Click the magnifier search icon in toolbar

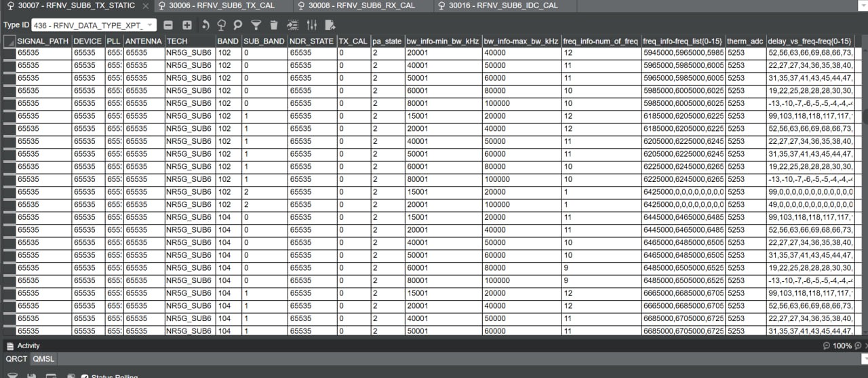[x=237, y=25]
